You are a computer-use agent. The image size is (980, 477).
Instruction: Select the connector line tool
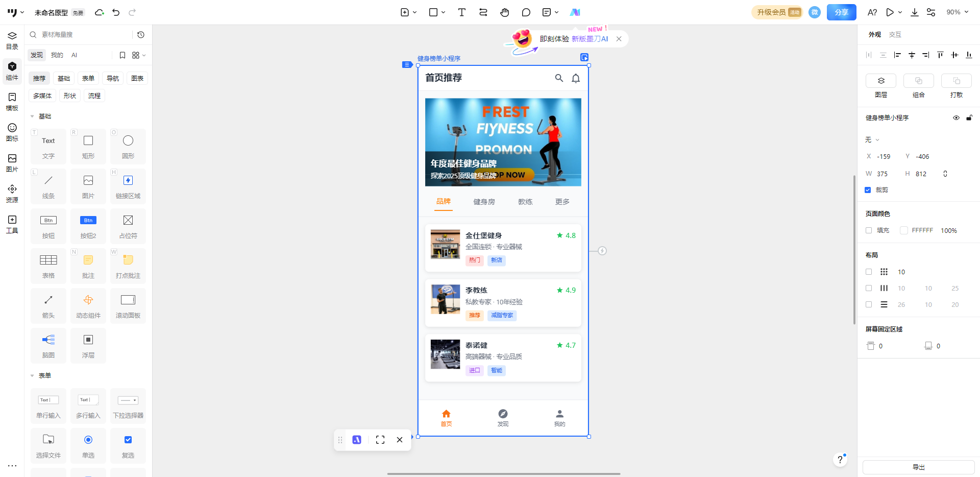coord(483,12)
